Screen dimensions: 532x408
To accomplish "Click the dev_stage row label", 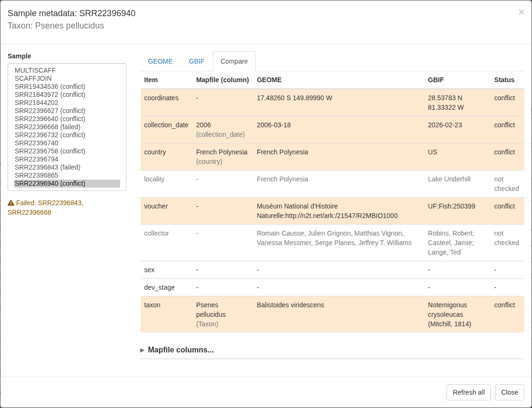I will [x=159, y=288].
